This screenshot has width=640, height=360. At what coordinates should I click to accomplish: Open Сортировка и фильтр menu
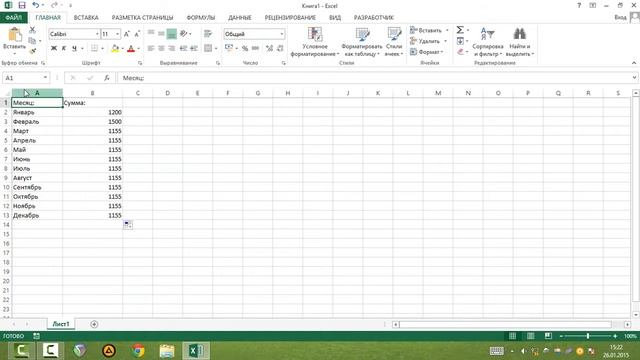click(x=487, y=42)
